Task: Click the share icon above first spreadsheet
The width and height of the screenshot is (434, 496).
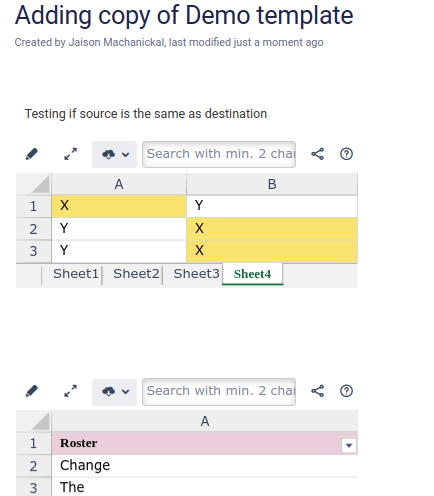Action: (317, 154)
